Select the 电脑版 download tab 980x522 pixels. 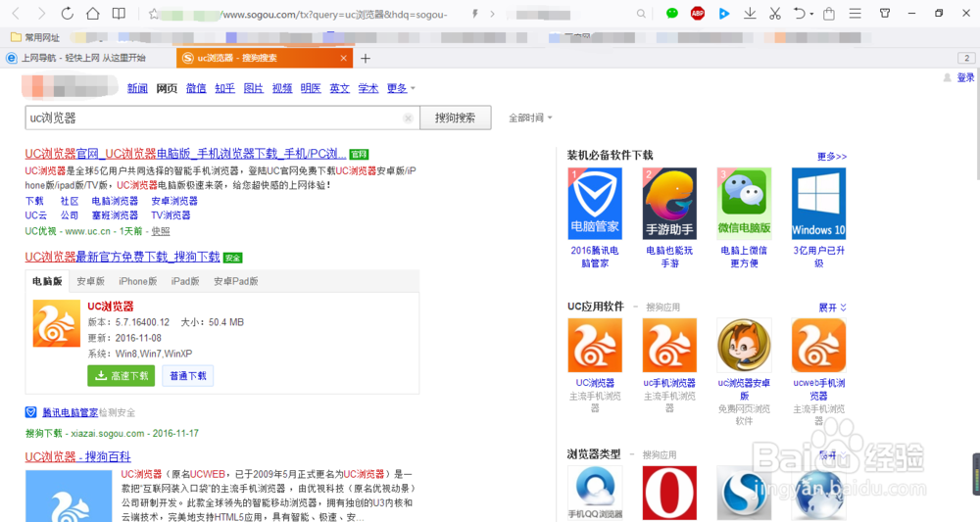tap(47, 281)
